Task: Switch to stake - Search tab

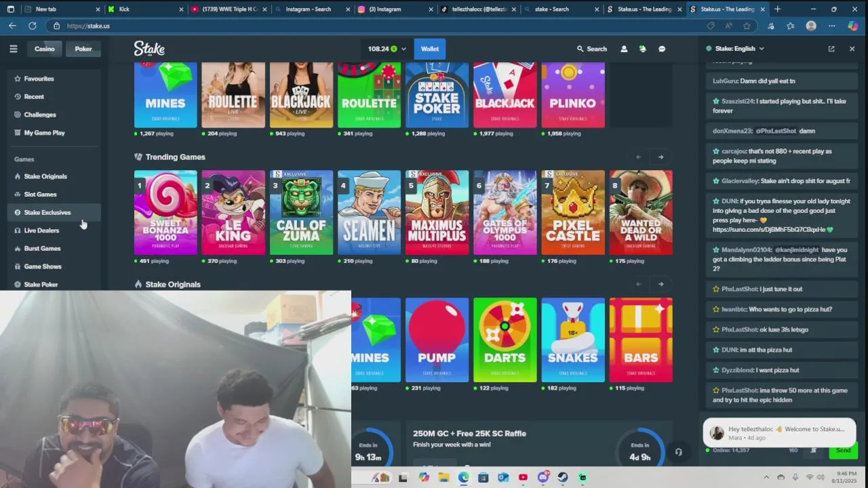Action: [561, 9]
